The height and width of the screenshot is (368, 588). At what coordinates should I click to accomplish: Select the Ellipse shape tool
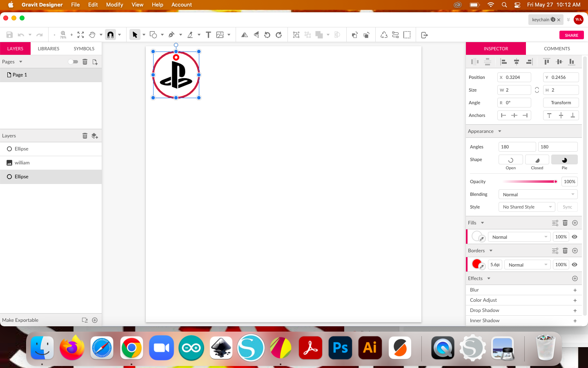point(154,35)
